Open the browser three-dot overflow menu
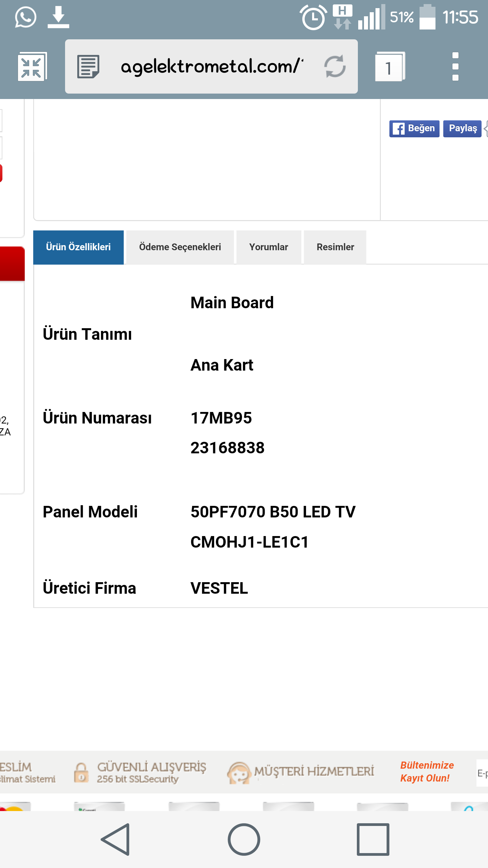This screenshot has width=488, height=868. click(x=455, y=66)
